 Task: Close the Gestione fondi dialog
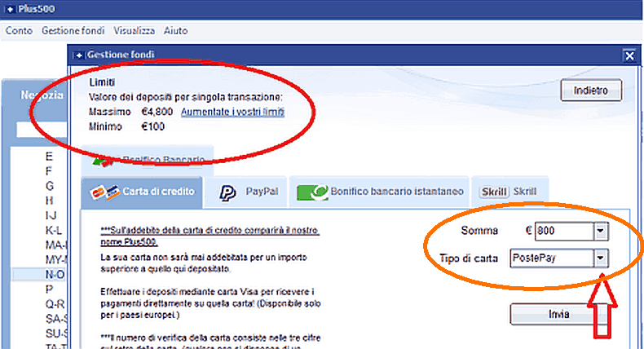[x=629, y=55]
